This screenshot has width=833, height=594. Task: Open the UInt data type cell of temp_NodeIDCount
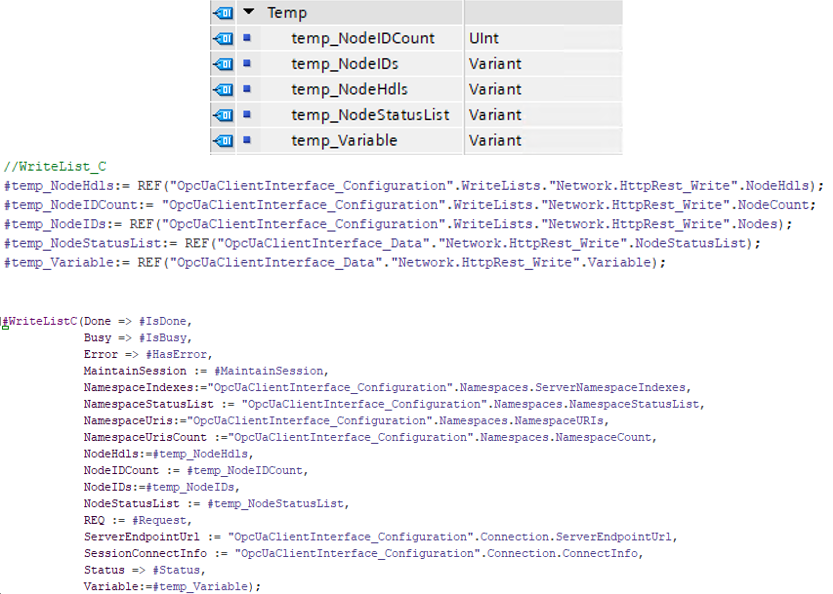pyautogui.click(x=483, y=38)
